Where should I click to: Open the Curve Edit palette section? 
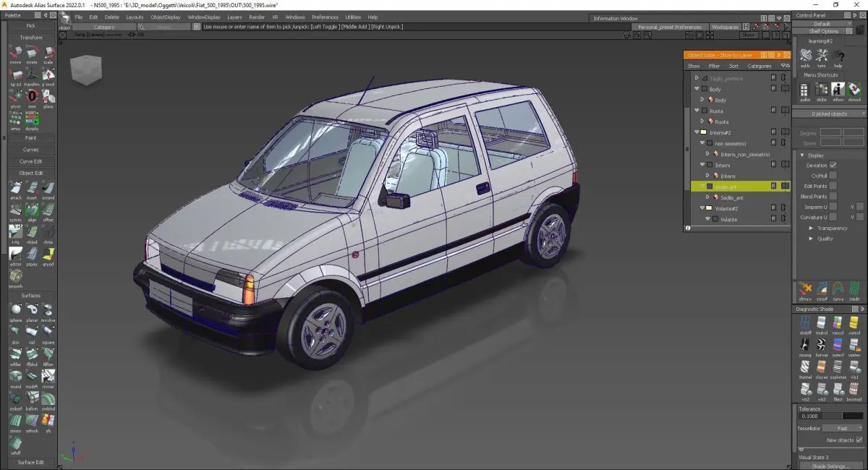[x=30, y=161]
